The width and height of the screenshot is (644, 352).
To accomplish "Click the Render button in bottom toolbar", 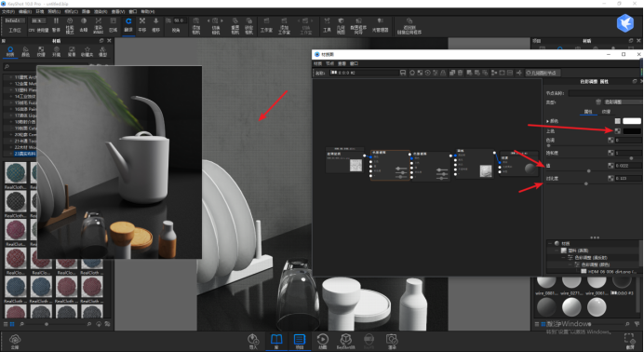I will point(392,341).
